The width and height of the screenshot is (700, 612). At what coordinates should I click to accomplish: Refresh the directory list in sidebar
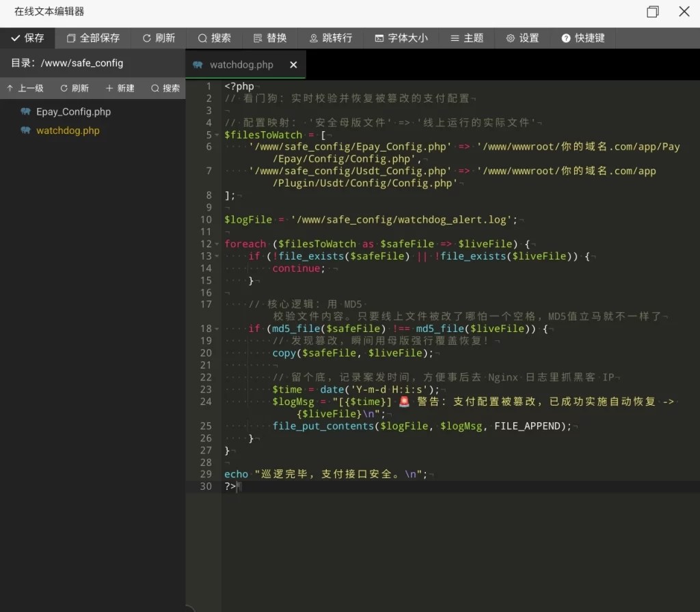click(x=75, y=88)
